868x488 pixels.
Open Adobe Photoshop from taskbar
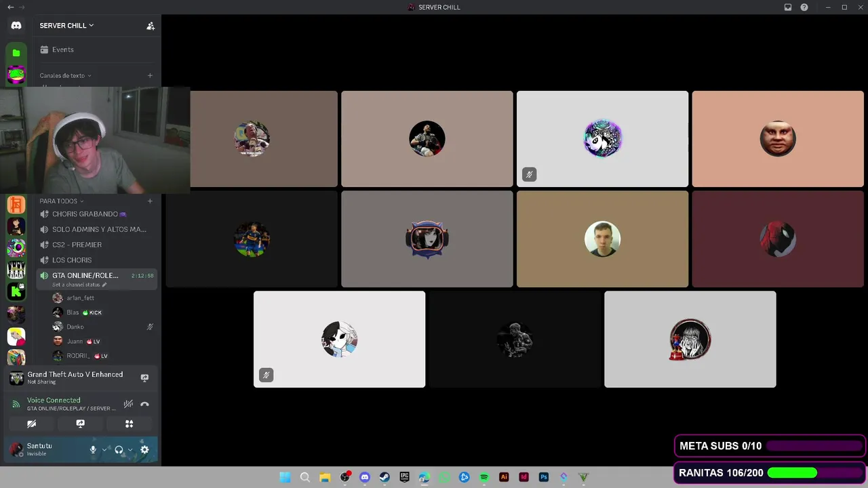click(x=543, y=477)
